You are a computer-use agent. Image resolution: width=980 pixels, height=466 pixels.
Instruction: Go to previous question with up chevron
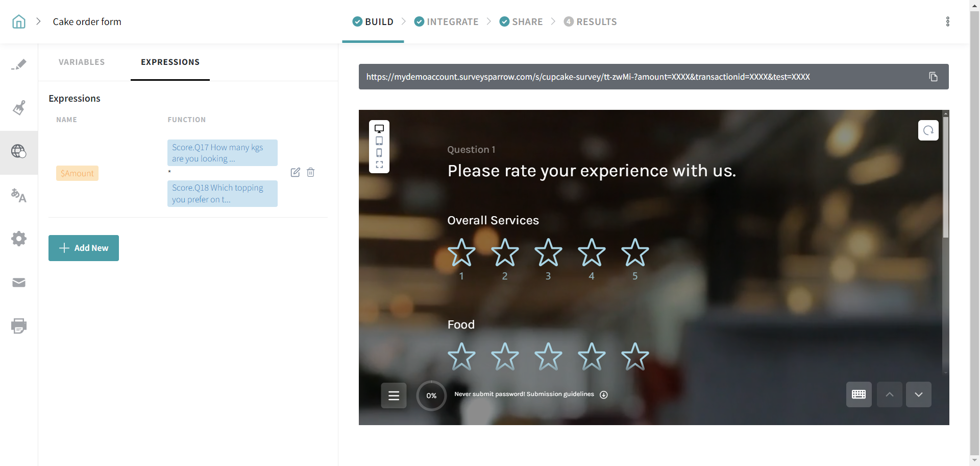[x=889, y=394]
